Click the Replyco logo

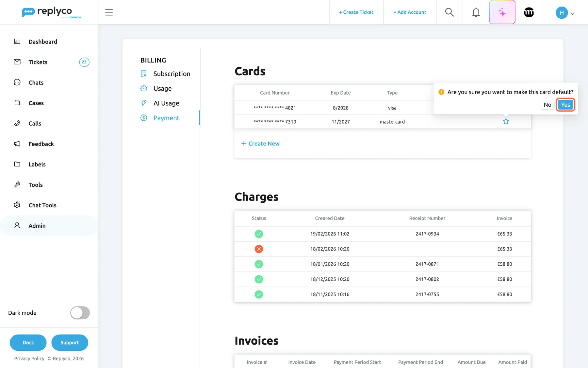pyautogui.click(x=51, y=12)
